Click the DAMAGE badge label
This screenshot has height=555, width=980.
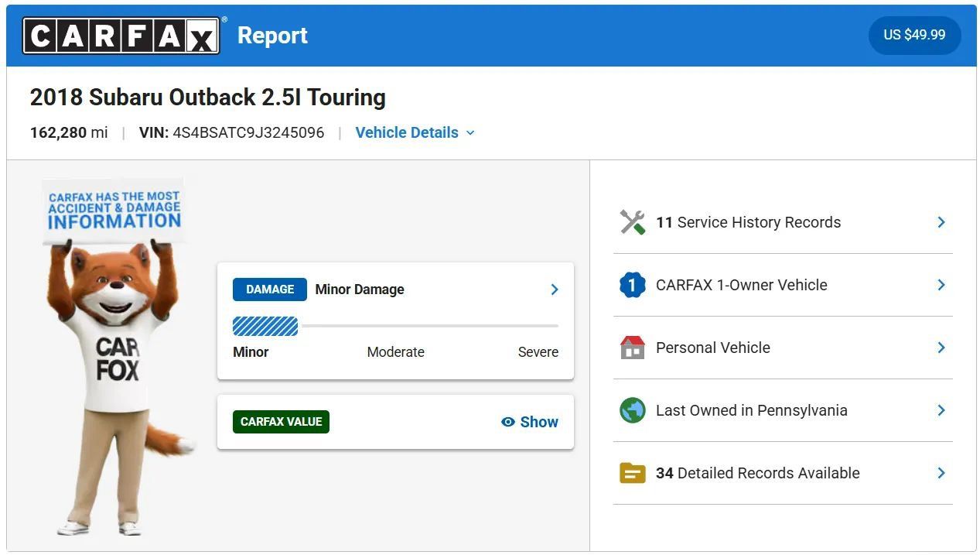(x=270, y=289)
